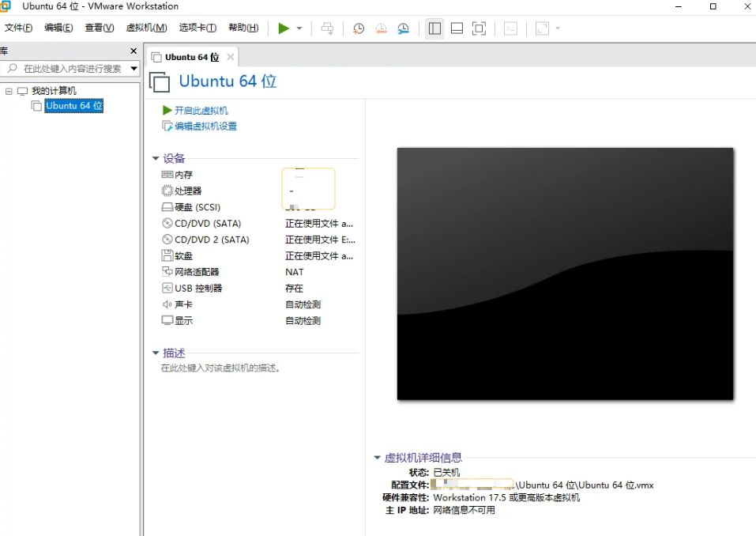Click the VM description text field
The height and width of the screenshot is (536, 756).
tap(221, 368)
